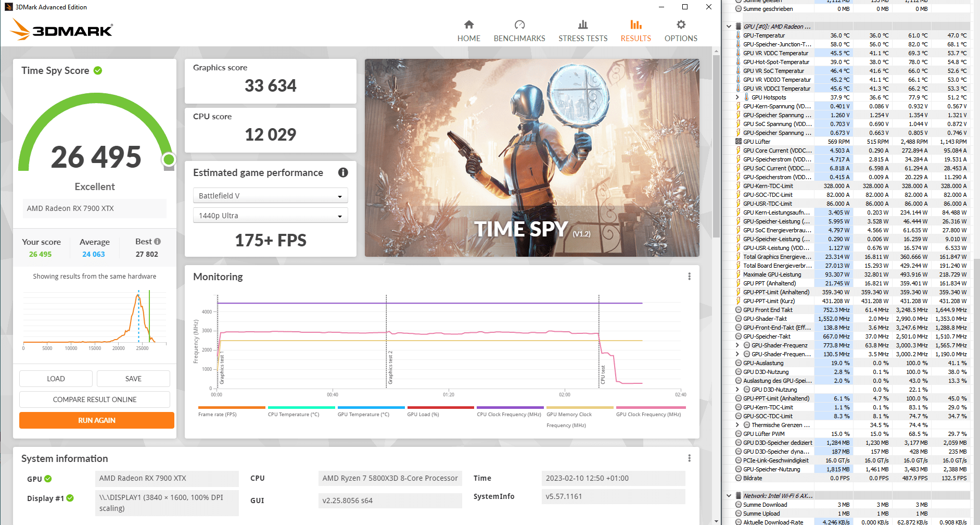The height and width of the screenshot is (525, 980).
Task: Toggle the Frame rate (FPS) legend swatch
Action: pyautogui.click(x=232, y=407)
